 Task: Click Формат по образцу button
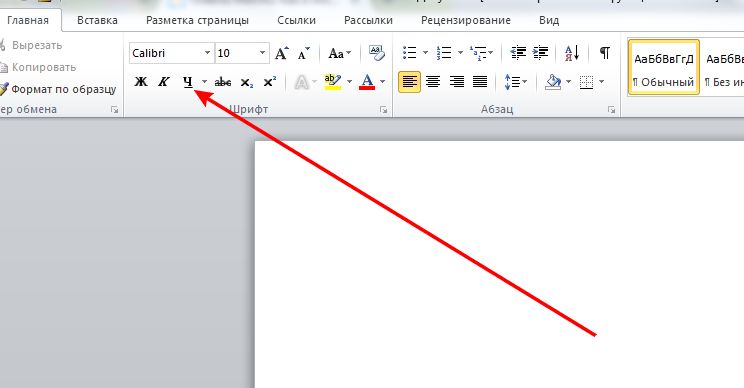58,89
